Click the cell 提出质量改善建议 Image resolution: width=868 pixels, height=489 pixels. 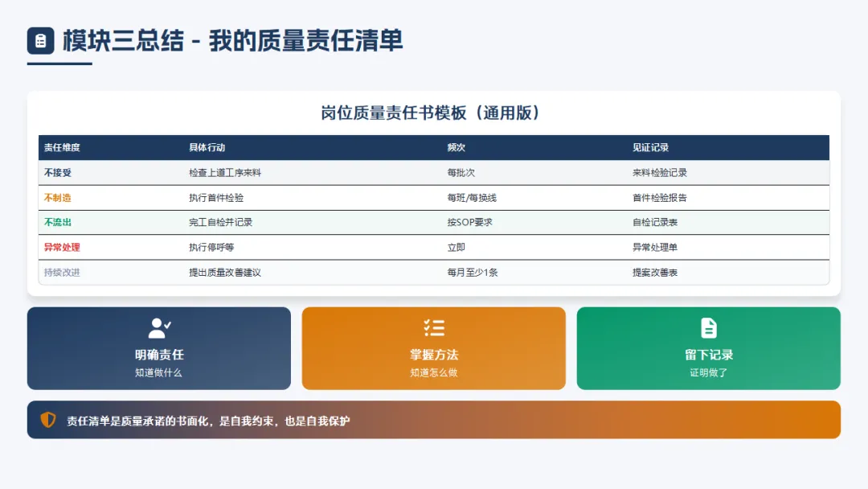coord(225,273)
